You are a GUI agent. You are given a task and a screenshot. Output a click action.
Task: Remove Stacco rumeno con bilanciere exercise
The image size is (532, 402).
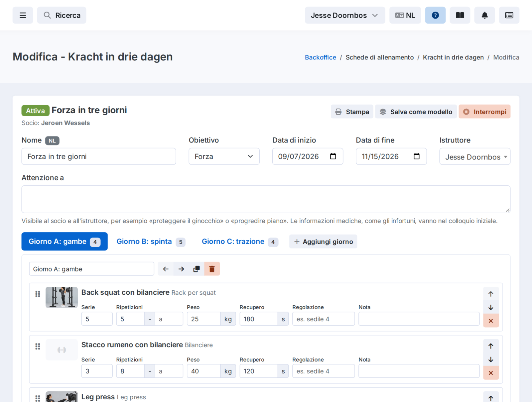[491, 373]
